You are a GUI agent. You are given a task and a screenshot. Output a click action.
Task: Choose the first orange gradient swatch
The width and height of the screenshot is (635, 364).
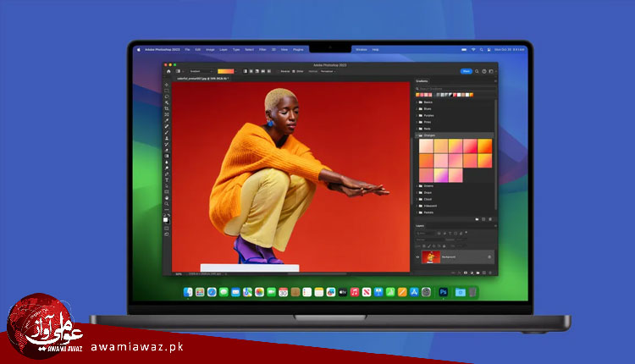pos(427,146)
